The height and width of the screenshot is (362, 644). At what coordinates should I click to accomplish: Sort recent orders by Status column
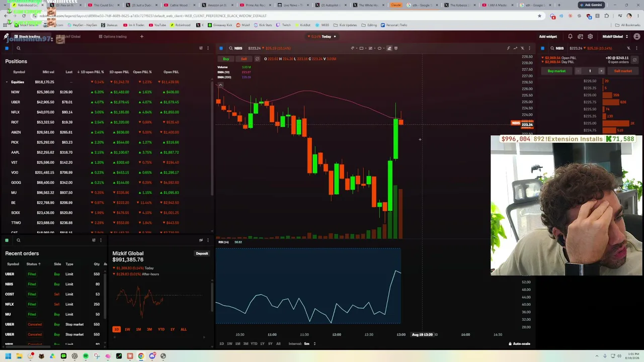[x=33, y=264]
